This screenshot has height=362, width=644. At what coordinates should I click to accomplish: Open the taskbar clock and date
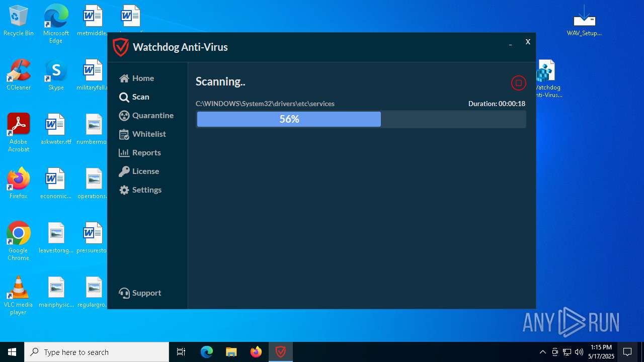pos(601,352)
